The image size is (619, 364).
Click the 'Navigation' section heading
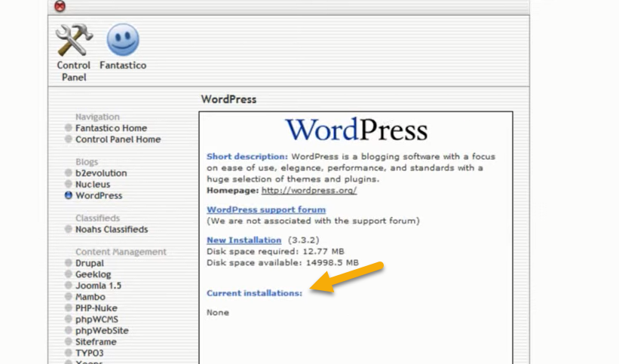click(97, 117)
